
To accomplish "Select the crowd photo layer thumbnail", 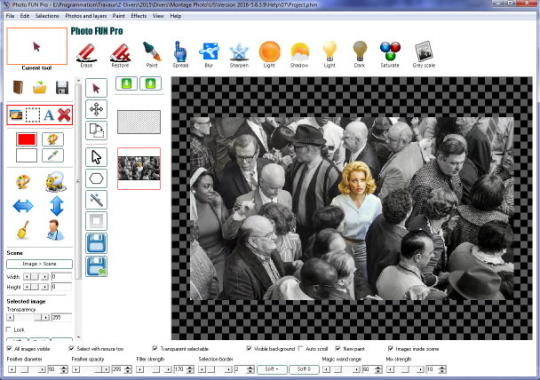I will tap(139, 168).
